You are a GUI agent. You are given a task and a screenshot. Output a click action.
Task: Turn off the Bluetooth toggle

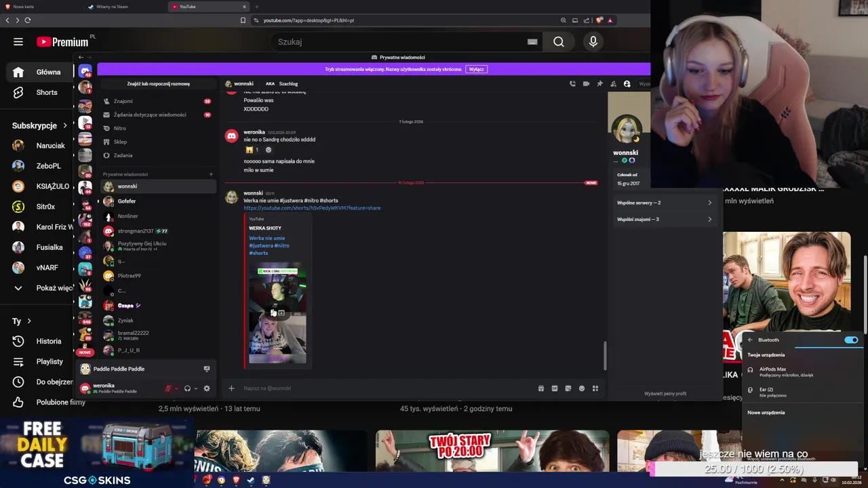[x=851, y=340]
